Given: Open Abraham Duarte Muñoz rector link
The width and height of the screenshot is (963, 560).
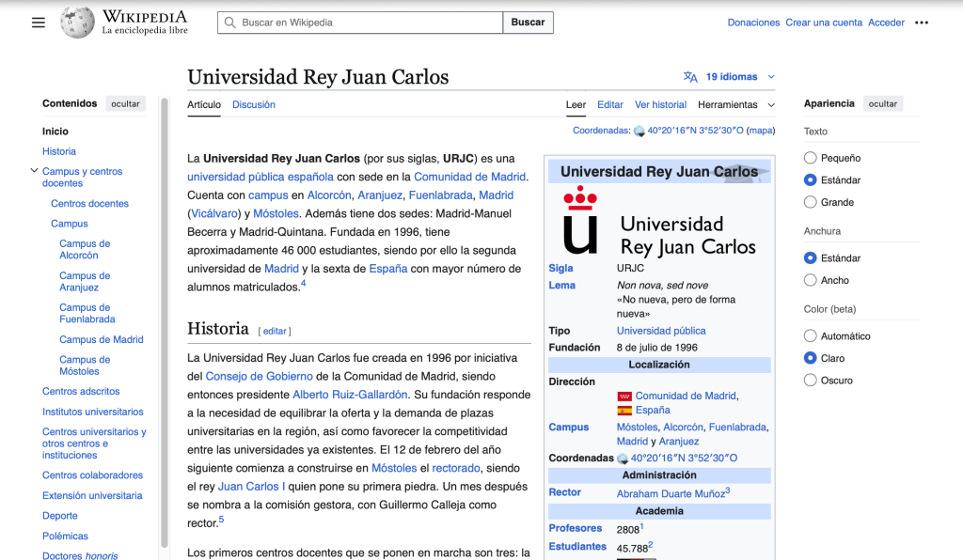Looking at the screenshot, I should point(671,493).
